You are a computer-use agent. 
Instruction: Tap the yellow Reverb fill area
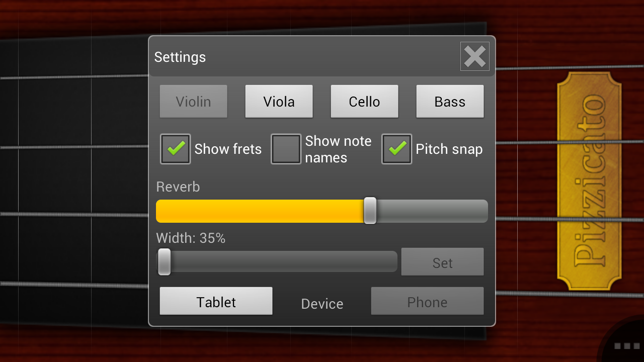[x=262, y=211]
